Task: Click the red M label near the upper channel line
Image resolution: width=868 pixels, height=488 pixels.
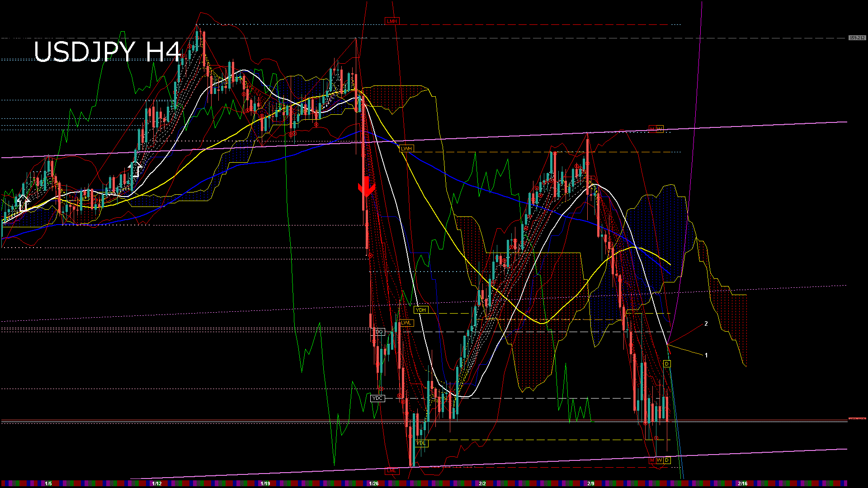Action: coord(652,129)
